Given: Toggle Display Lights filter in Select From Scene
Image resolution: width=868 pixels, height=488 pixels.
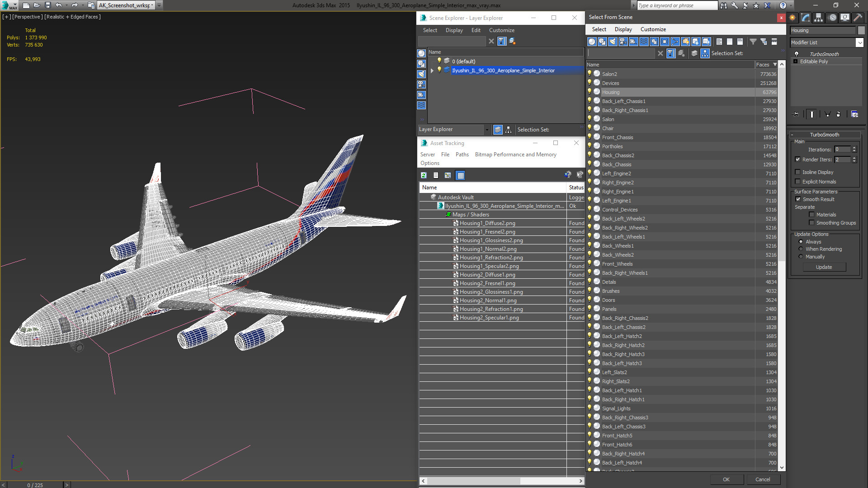Looking at the screenshot, I should (613, 42).
